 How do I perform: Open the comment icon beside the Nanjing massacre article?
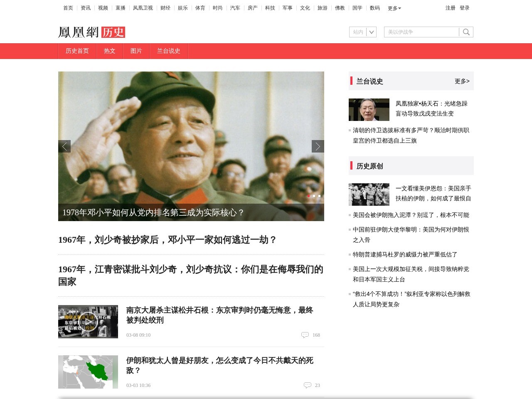click(306, 334)
